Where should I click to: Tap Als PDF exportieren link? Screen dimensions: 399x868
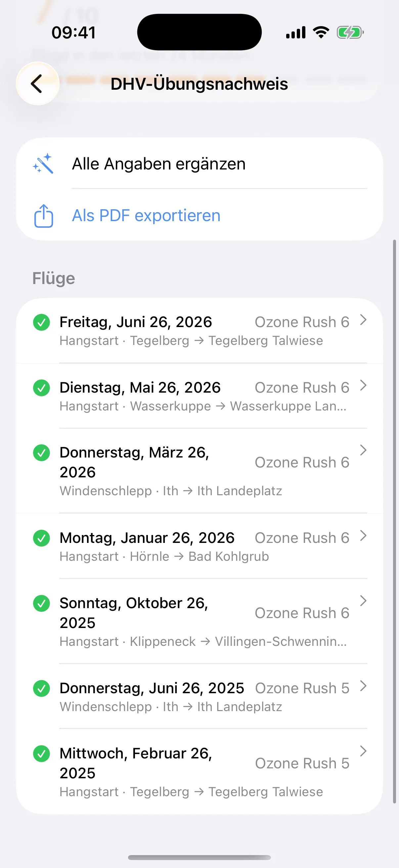click(x=146, y=216)
